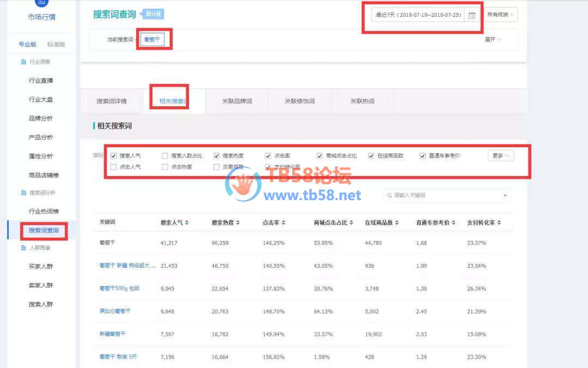Click the keyword search input field
This screenshot has height=368, width=588.
tap(444, 195)
